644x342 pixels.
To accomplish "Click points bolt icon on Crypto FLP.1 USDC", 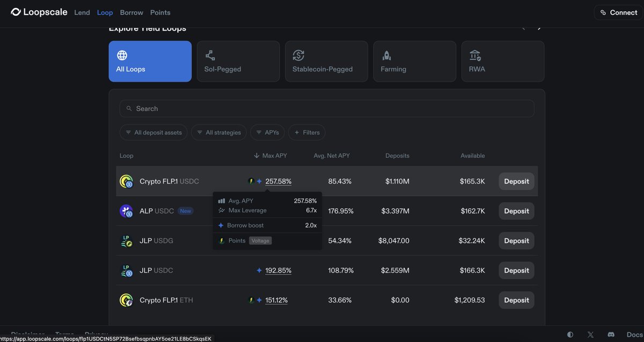I will pos(251,181).
